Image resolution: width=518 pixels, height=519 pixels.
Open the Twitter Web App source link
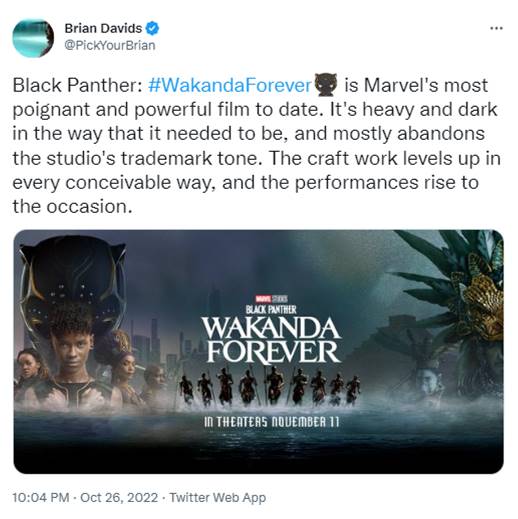(218, 497)
